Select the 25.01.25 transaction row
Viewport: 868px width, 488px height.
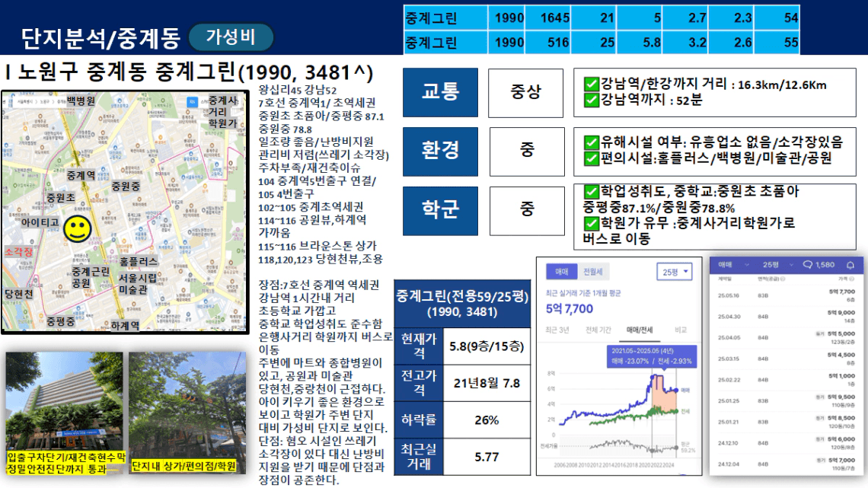pyautogui.click(x=786, y=400)
